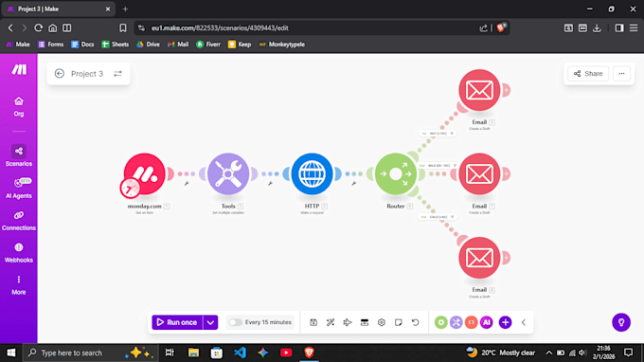
Task: Open a new browser tab
Action: [x=125, y=9]
